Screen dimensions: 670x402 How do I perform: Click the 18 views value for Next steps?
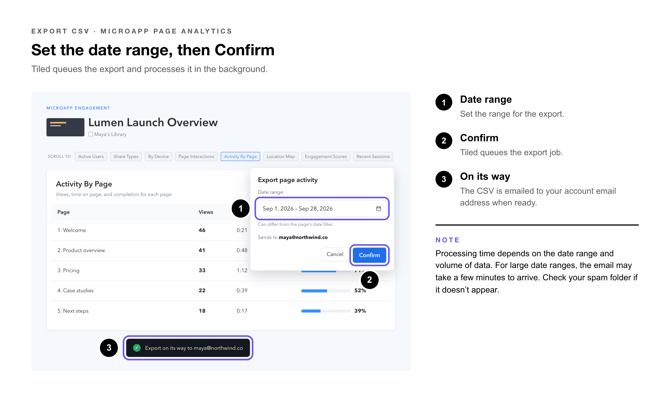(202, 311)
